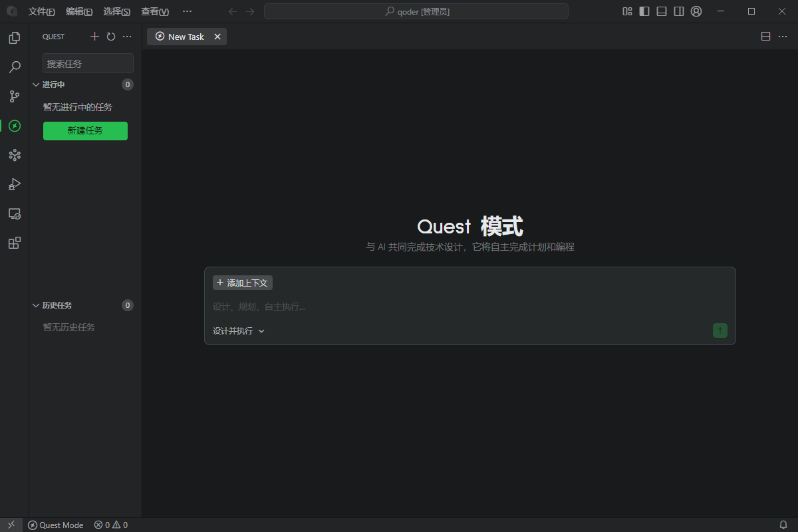
Task: Split the editor layout
Action: point(766,37)
